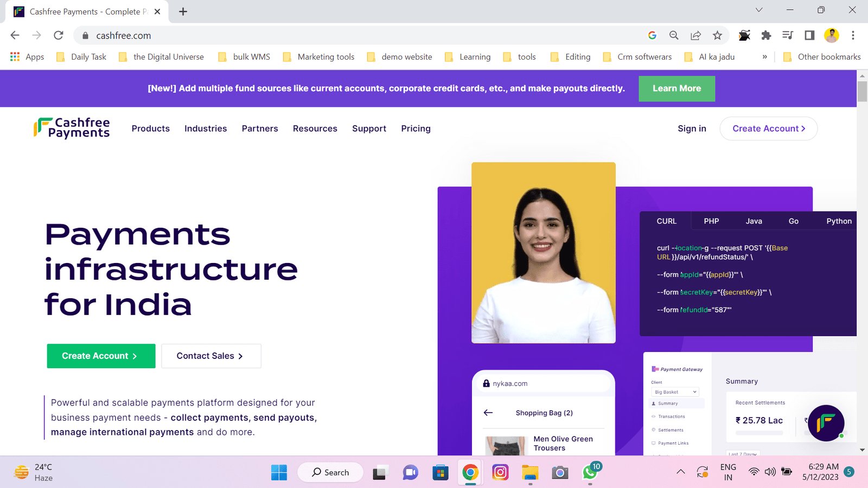Click the browser back arrow
Viewport: 868px width, 488px height.
tap(15, 35)
